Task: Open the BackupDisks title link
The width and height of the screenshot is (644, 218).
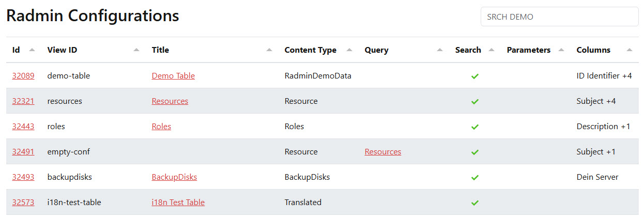Action: click(x=174, y=177)
